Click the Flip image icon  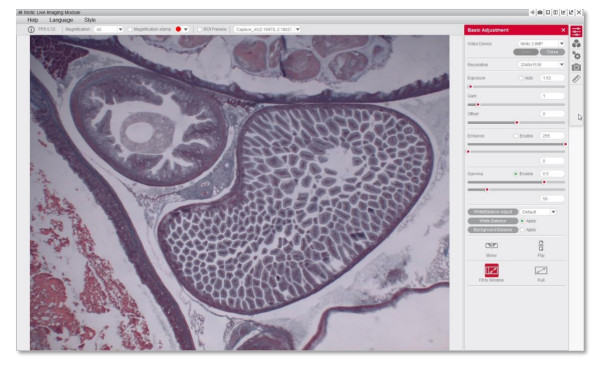[x=541, y=245]
